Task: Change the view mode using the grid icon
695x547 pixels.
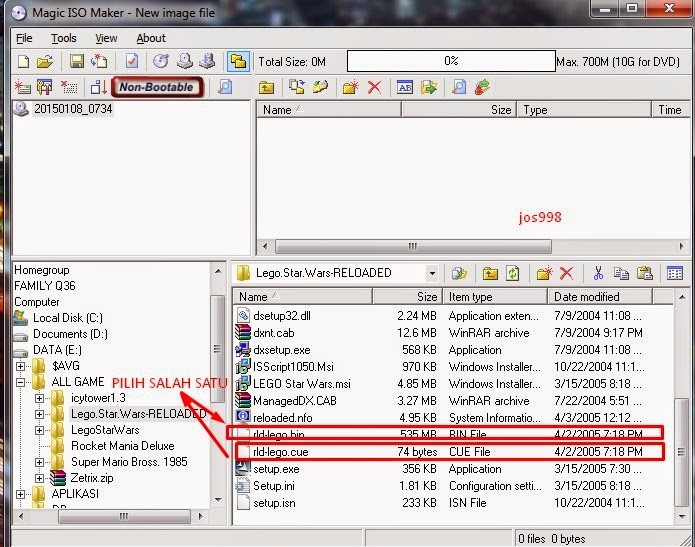Action: (675, 274)
